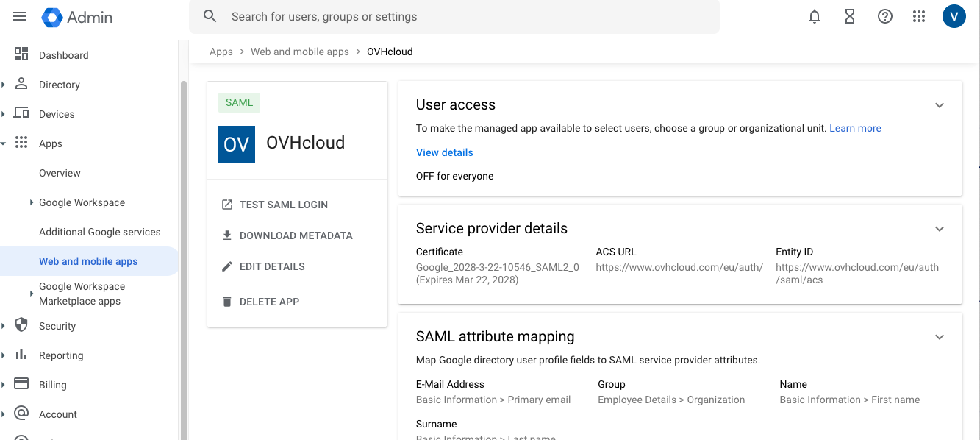Click the Learn more link
The width and height of the screenshot is (980, 440).
pyautogui.click(x=855, y=128)
